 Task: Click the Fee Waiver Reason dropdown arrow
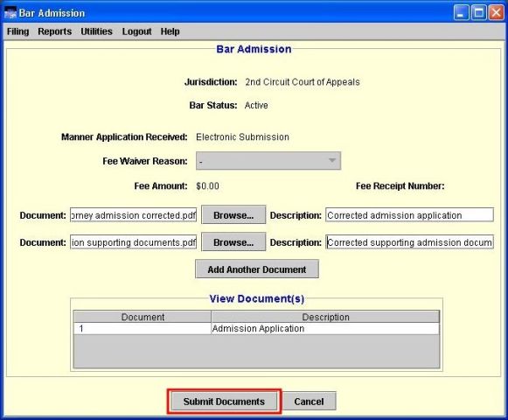[x=332, y=160]
